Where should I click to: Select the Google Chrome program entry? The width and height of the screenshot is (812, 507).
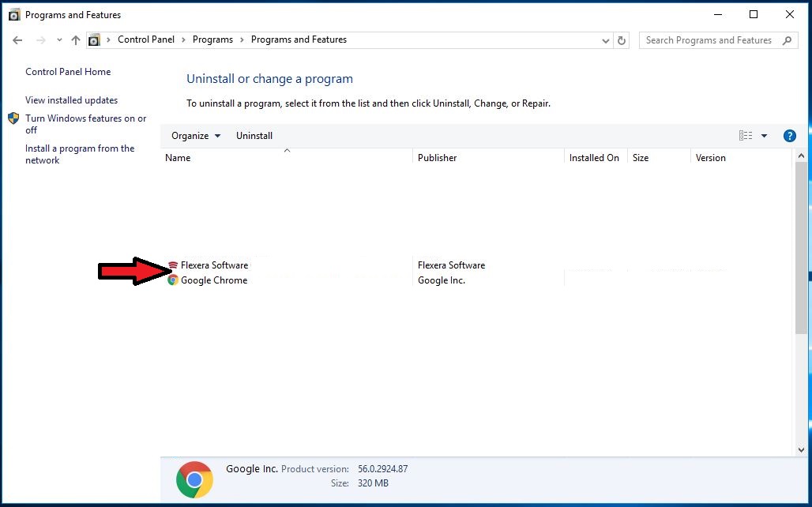(x=214, y=280)
